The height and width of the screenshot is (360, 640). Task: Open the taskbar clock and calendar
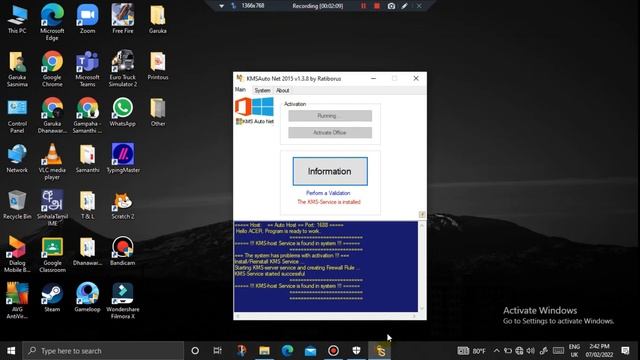[x=599, y=351]
